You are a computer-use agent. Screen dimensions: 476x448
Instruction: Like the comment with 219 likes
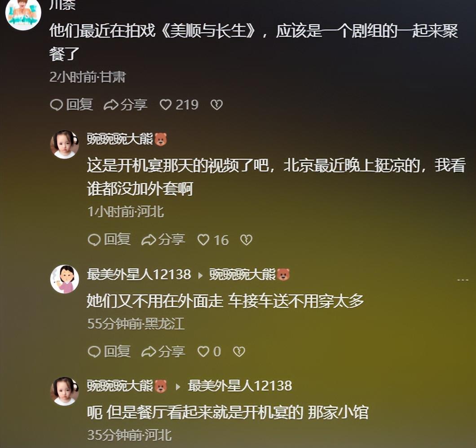click(179, 105)
